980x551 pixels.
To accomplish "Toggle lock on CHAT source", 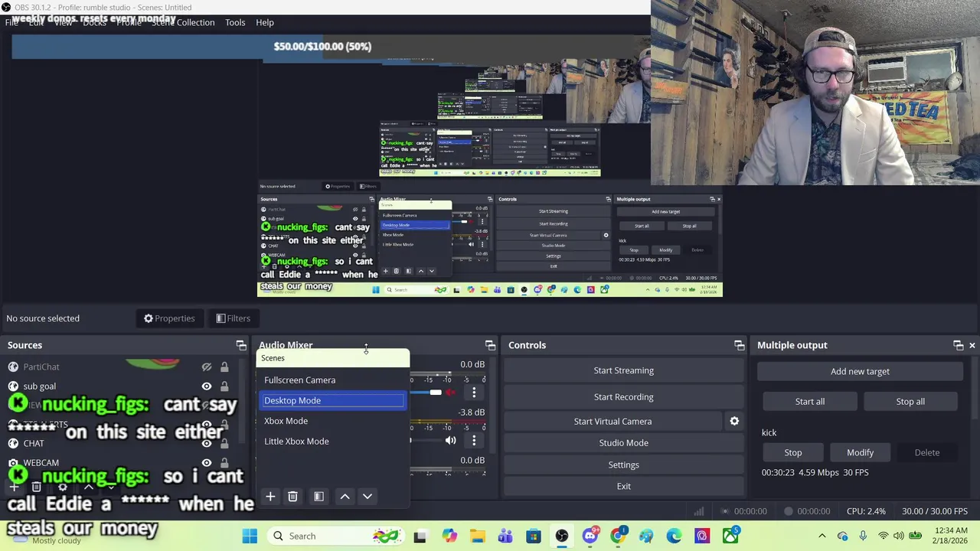I will click(x=224, y=443).
